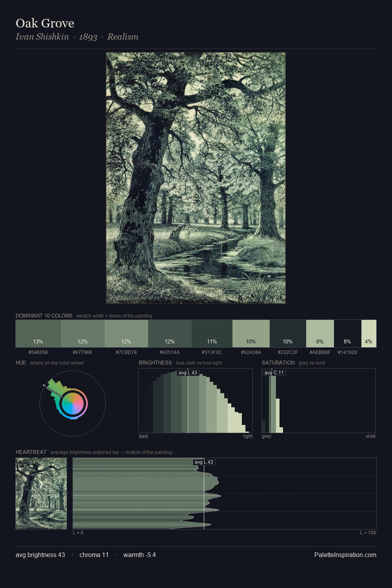Click the 'vivid' saturation axis label

coord(370,436)
